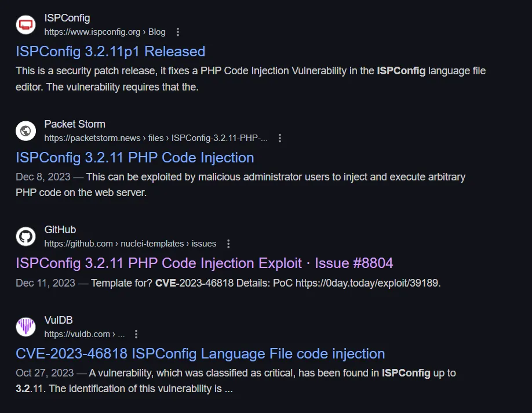Open the CVE-2023-46818 Language File code injection result
Screen dimensions: 532x413
(200, 354)
